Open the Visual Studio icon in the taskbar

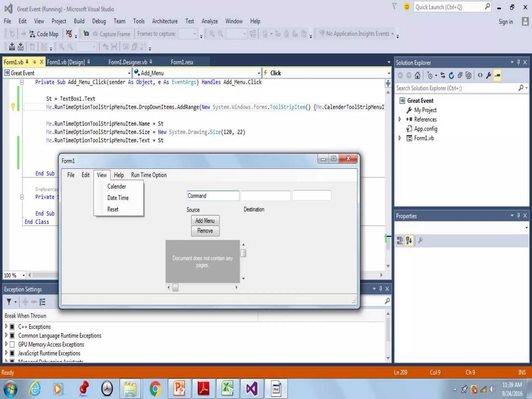coord(251,389)
